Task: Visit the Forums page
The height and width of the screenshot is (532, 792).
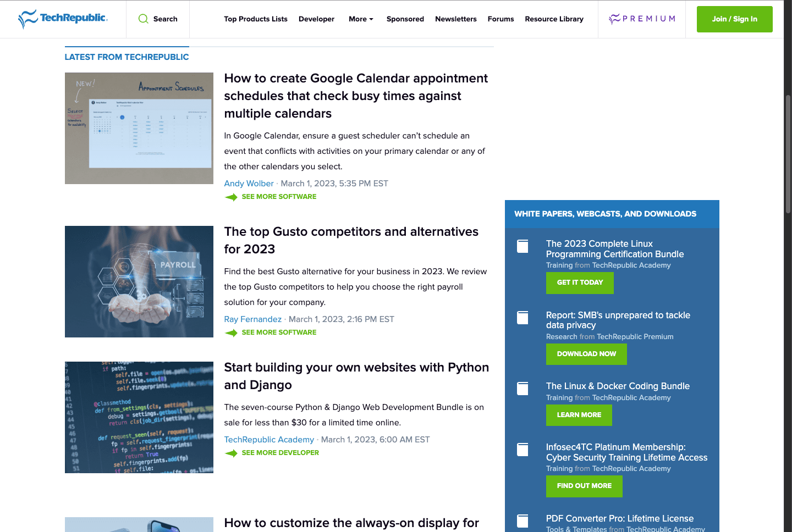Action: pyautogui.click(x=501, y=19)
